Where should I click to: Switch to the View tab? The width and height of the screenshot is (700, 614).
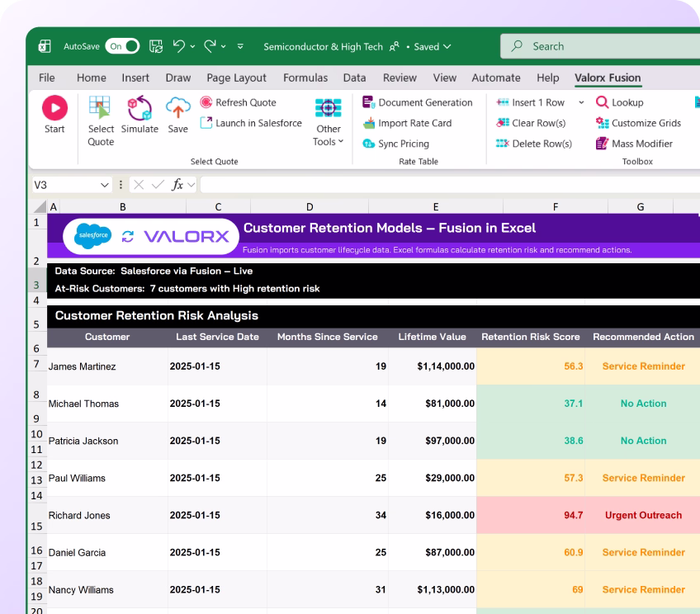[x=445, y=78]
